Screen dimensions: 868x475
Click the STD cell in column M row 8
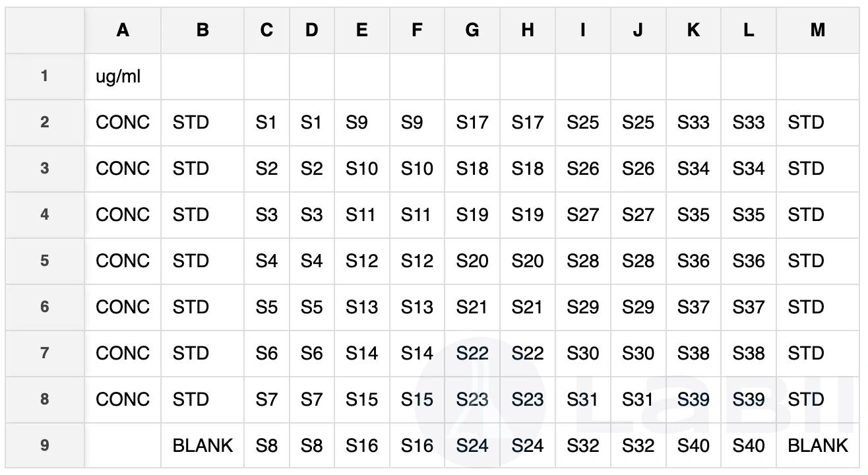[818, 400]
